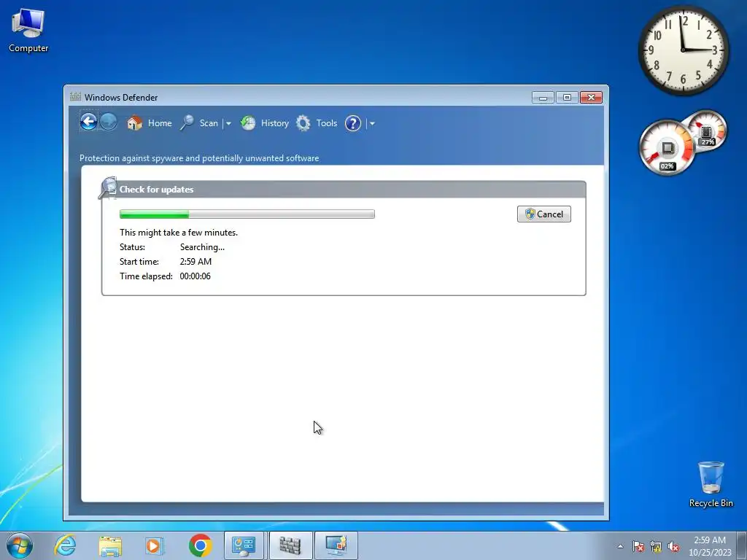Click the Check for updates header icon

coord(108,188)
